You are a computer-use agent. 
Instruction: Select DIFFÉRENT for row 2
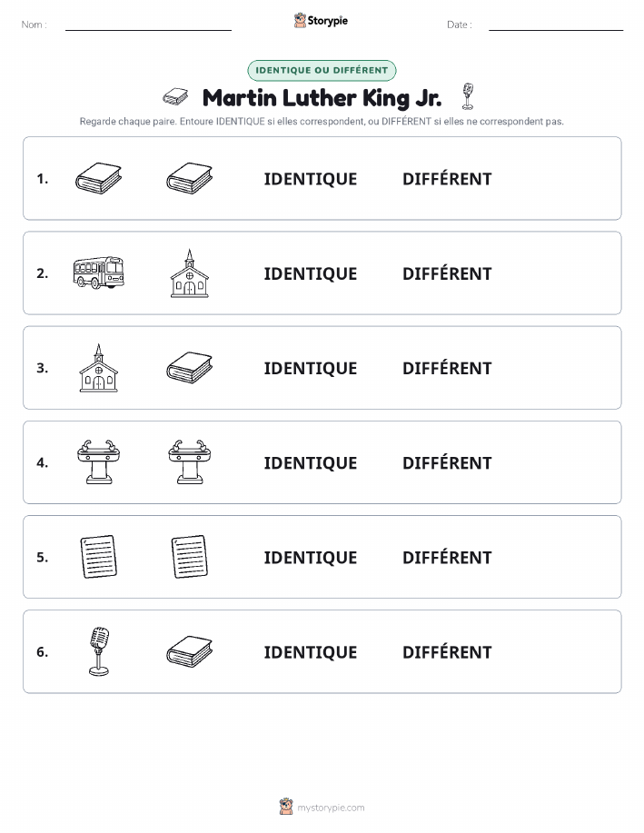coord(447,273)
